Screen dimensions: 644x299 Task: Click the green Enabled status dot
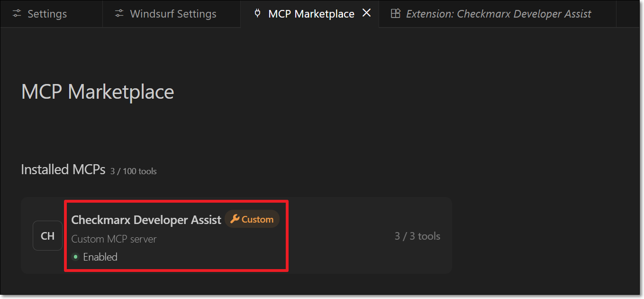[75, 257]
